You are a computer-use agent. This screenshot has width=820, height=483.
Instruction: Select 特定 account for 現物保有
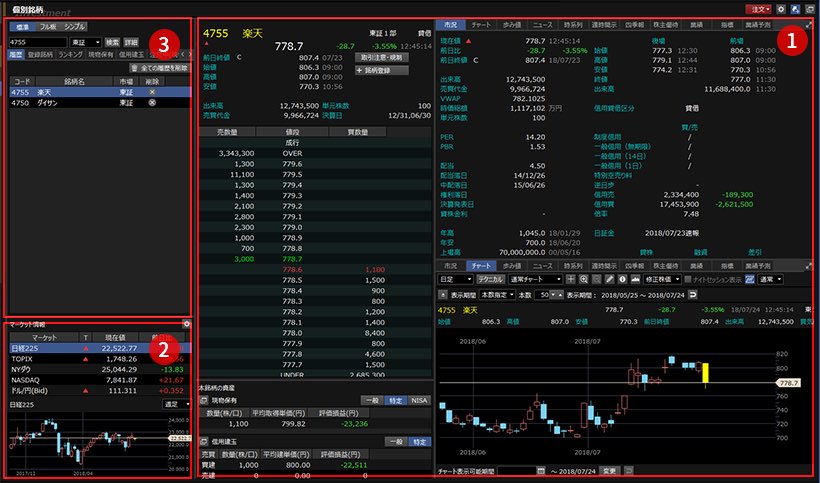click(x=395, y=400)
